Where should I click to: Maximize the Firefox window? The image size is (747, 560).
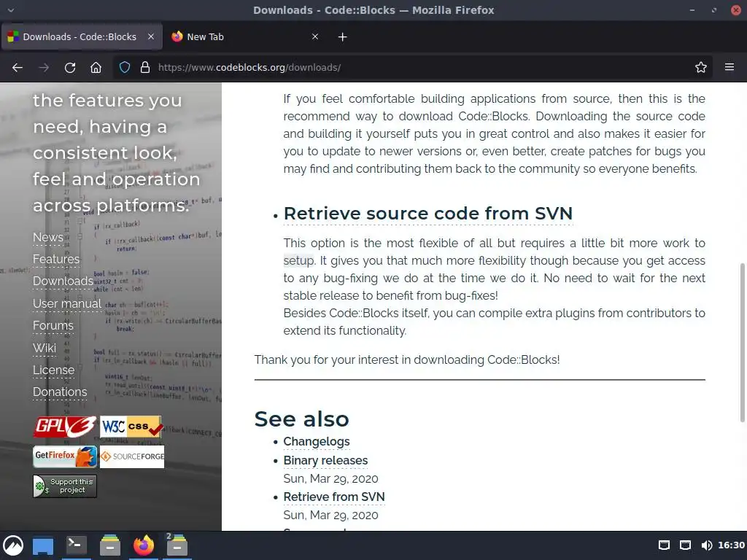(x=713, y=10)
